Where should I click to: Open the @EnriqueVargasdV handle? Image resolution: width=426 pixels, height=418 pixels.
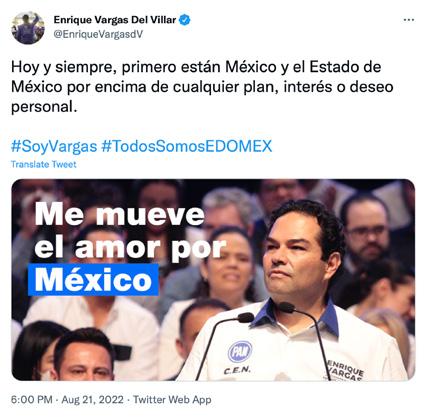[98, 35]
